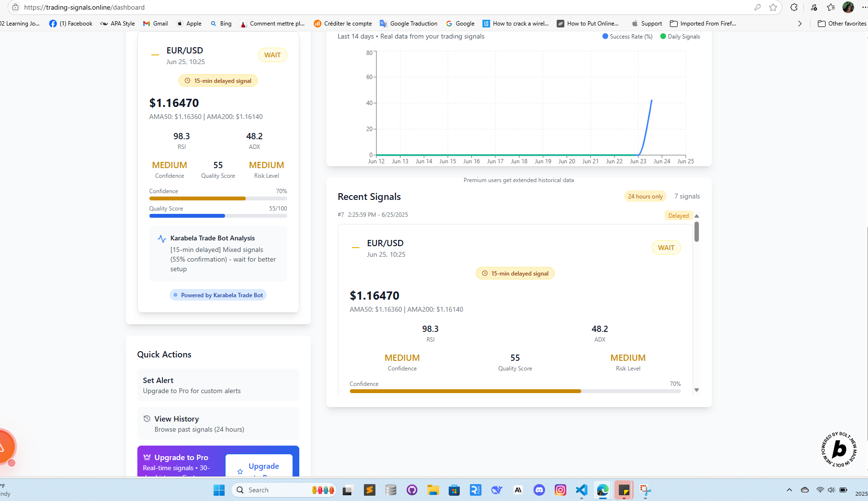Expand hidden bookmarks with the right chevron
The image size is (868, 501).
(x=800, y=23)
